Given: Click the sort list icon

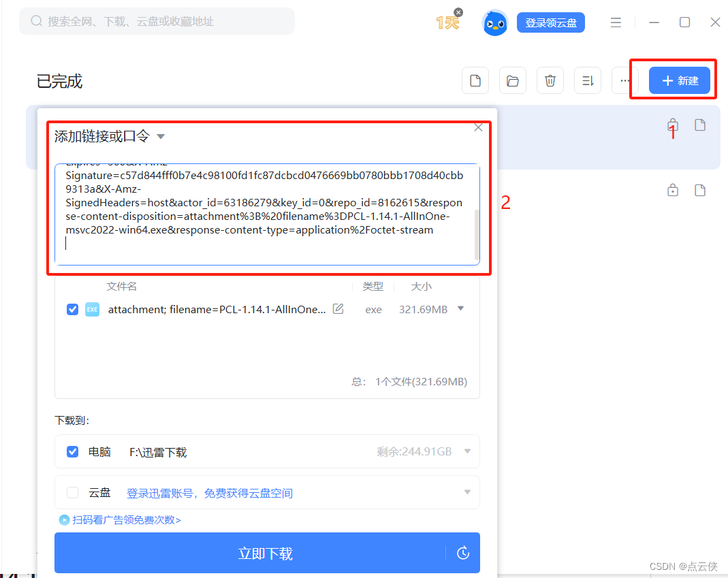Looking at the screenshot, I should [x=588, y=81].
